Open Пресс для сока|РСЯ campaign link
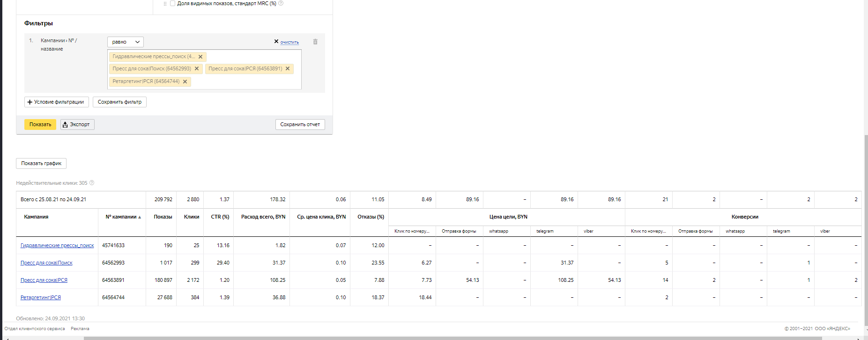The height and width of the screenshot is (340, 868). (x=44, y=280)
